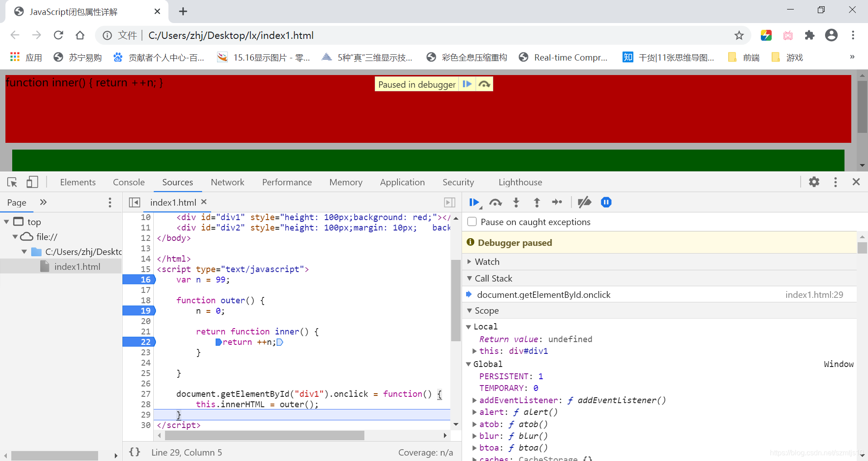Image resolution: width=868 pixels, height=461 pixels.
Task: Click the Step icon in debugger toolbar
Action: point(557,202)
